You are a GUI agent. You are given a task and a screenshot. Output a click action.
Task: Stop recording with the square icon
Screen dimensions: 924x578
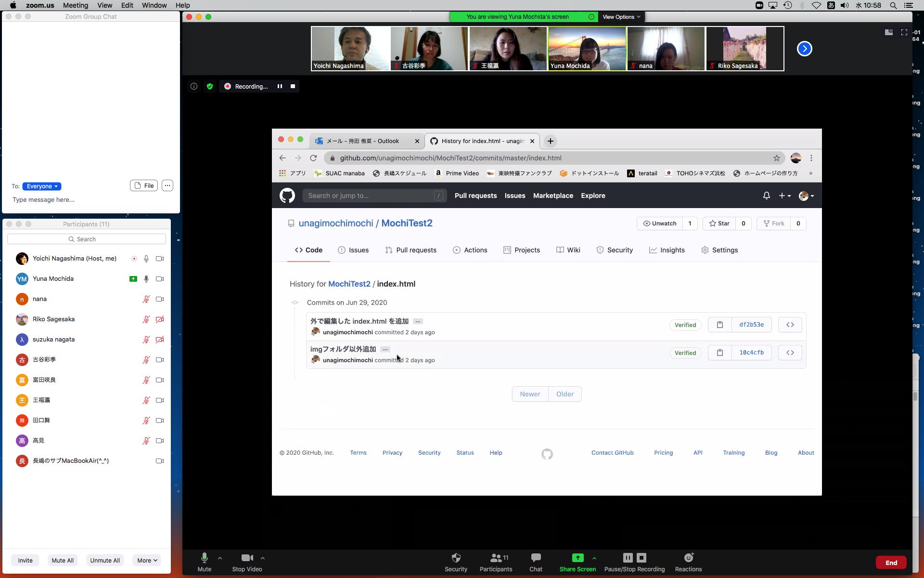point(293,86)
